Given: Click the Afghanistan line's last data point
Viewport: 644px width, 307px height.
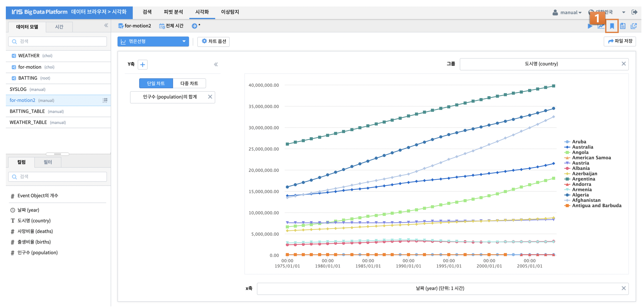Looking at the screenshot, I should click(x=554, y=117).
